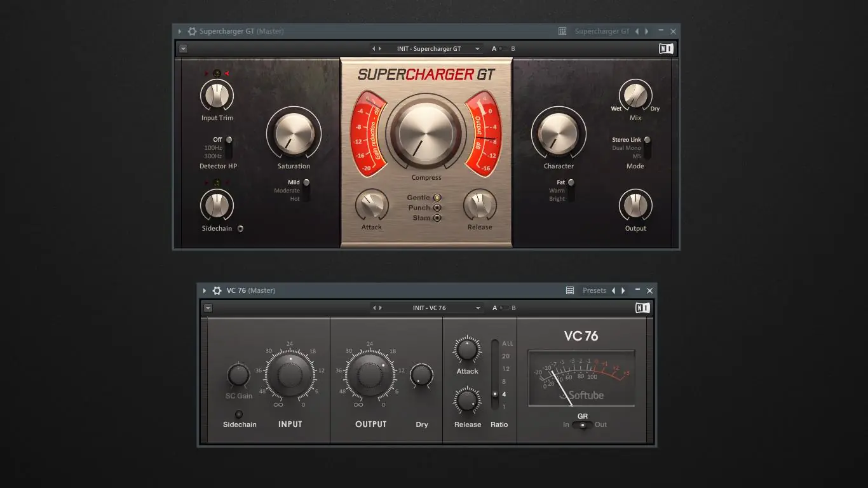Click VC 76 Ratio slider handle at 4
This screenshot has width=868, height=488.
(495, 395)
